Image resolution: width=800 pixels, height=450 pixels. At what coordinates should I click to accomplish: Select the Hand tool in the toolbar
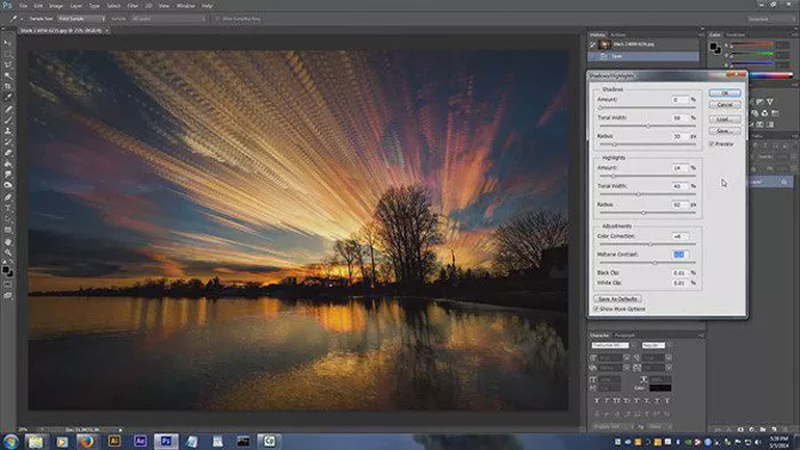pyautogui.click(x=8, y=241)
